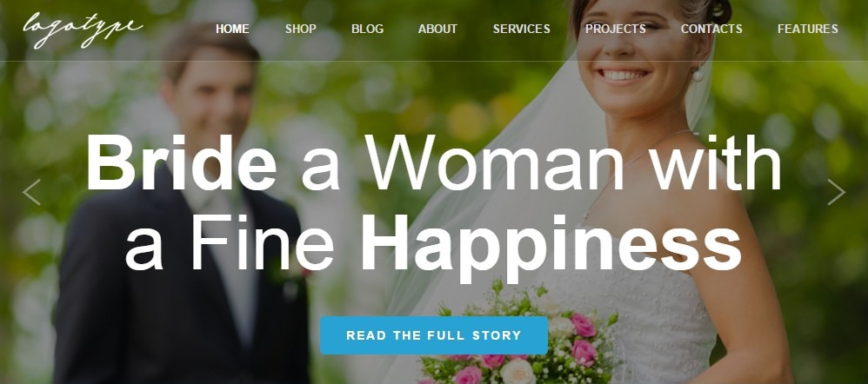Open the SERVICES menu item
This screenshot has width=868, height=384.
click(x=522, y=29)
